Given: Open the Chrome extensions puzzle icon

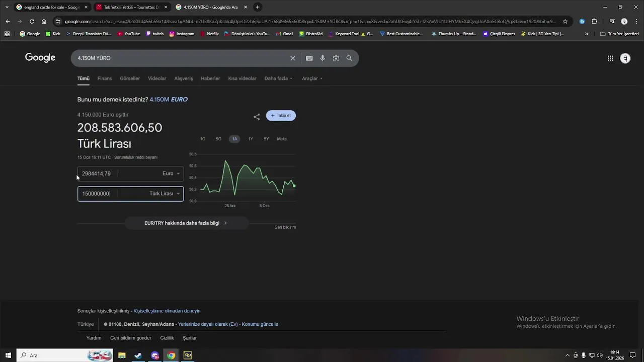Looking at the screenshot, I should click(x=594, y=22).
